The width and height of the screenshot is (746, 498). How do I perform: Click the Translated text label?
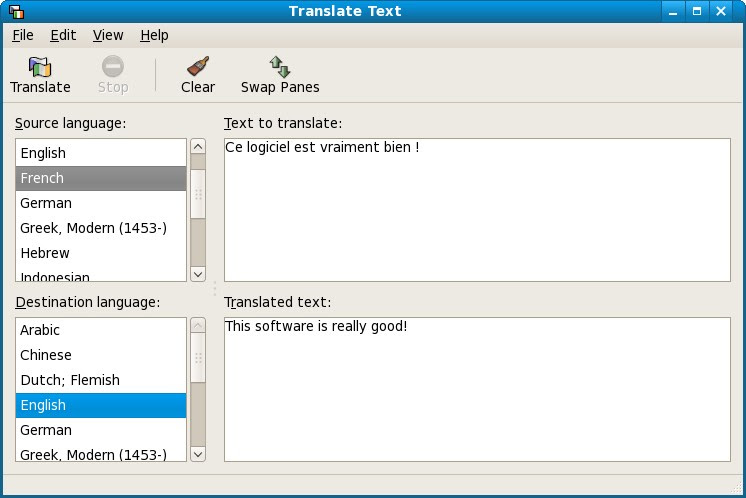click(x=277, y=302)
